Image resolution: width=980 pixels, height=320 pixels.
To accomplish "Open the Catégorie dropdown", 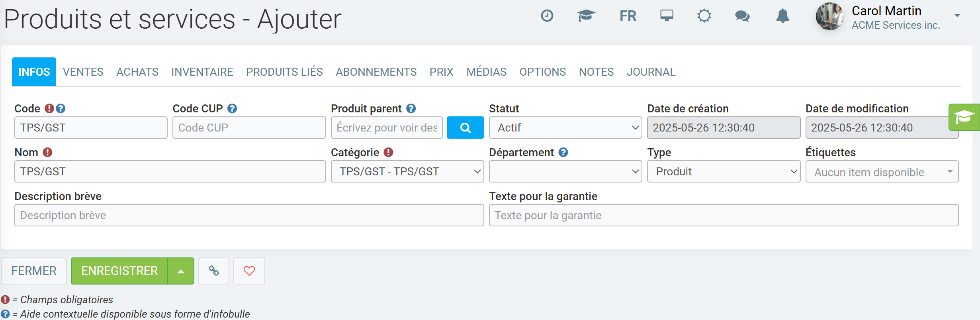I will coord(407,171).
